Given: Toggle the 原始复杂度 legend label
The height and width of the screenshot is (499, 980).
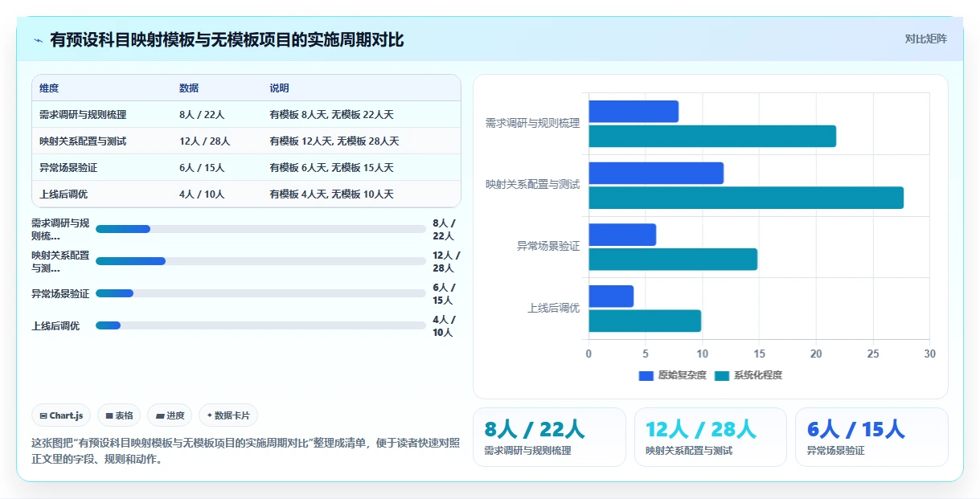Looking at the screenshot, I should (x=682, y=375).
